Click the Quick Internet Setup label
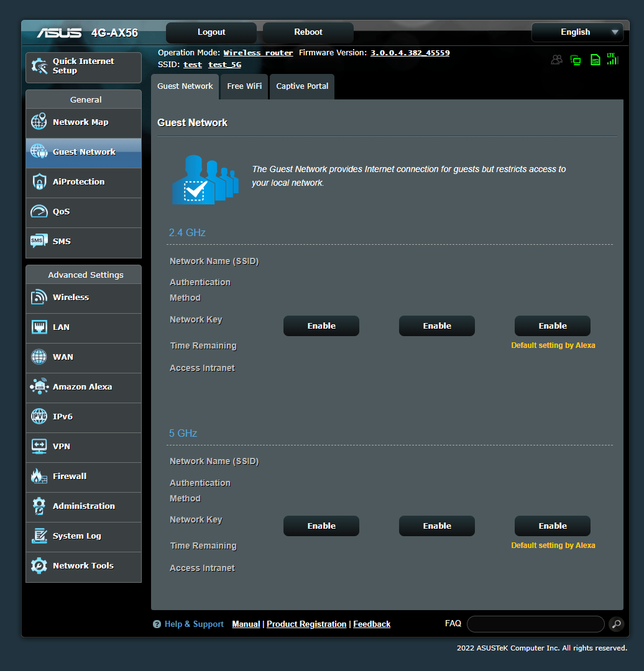Viewport: 644px width, 671px height. tap(83, 66)
